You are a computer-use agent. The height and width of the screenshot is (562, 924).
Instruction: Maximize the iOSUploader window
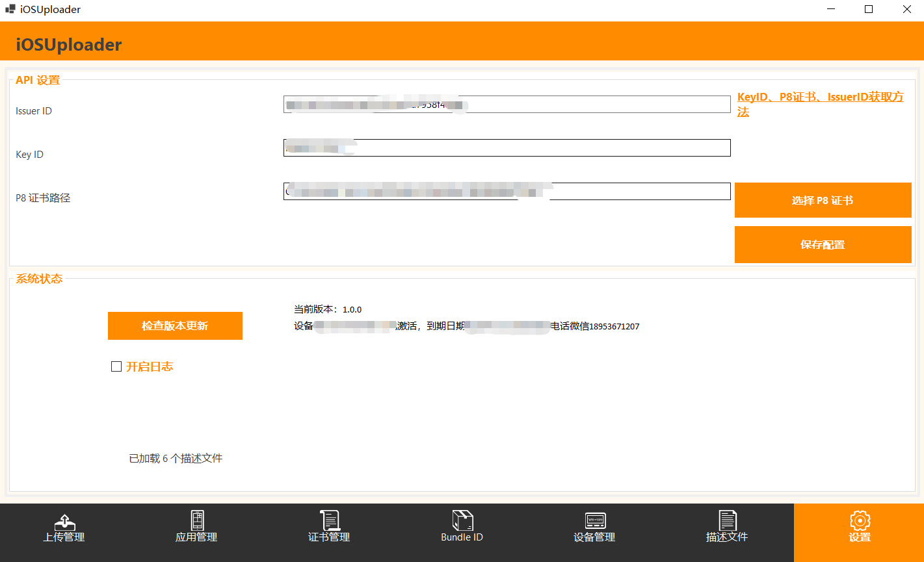[x=869, y=10]
